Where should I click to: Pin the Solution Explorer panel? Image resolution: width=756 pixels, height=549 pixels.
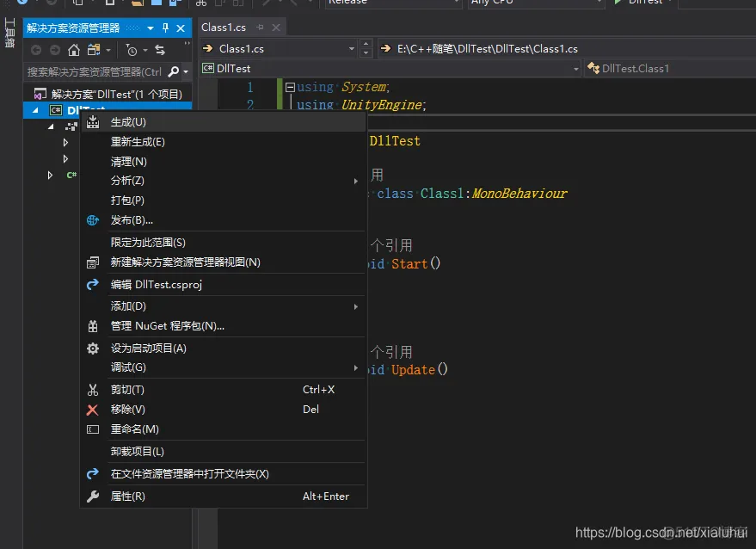pyautogui.click(x=165, y=28)
